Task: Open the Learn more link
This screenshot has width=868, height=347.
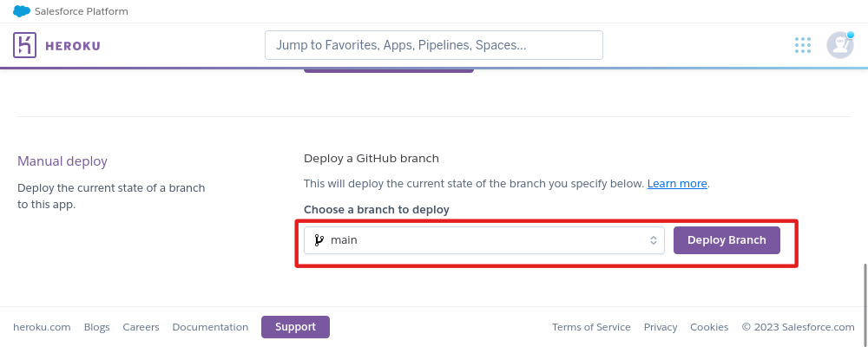Action: [677, 184]
